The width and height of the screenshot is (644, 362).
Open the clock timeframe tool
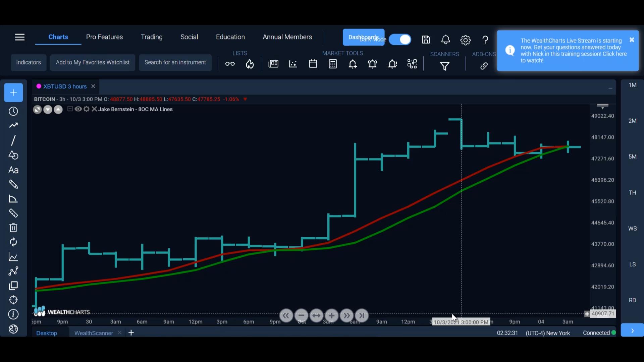(13, 111)
